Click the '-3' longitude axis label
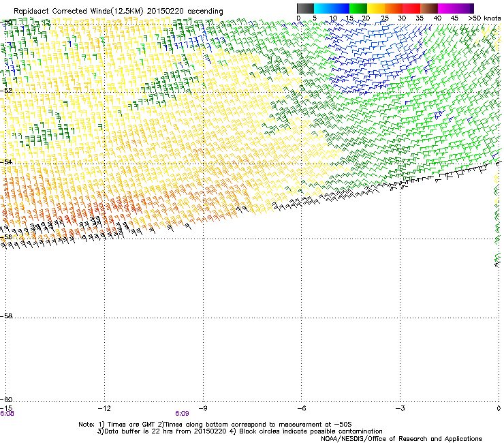 (400, 408)
